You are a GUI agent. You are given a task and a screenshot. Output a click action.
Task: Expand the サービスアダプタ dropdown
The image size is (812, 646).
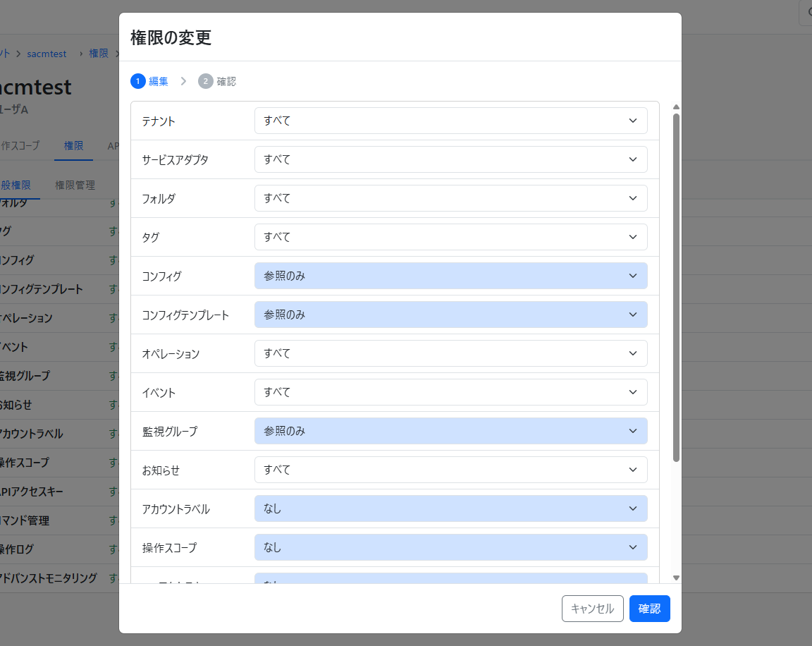[x=450, y=159]
